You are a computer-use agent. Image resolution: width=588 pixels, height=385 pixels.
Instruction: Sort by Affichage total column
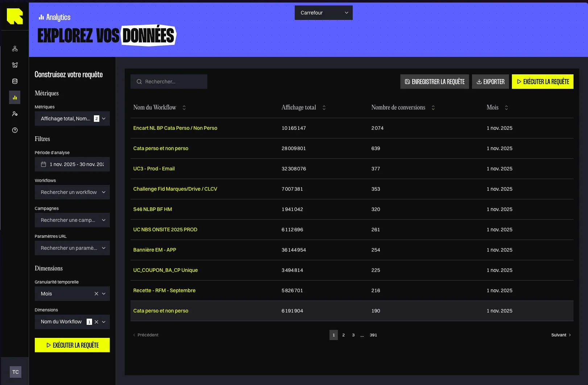tap(324, 108)
